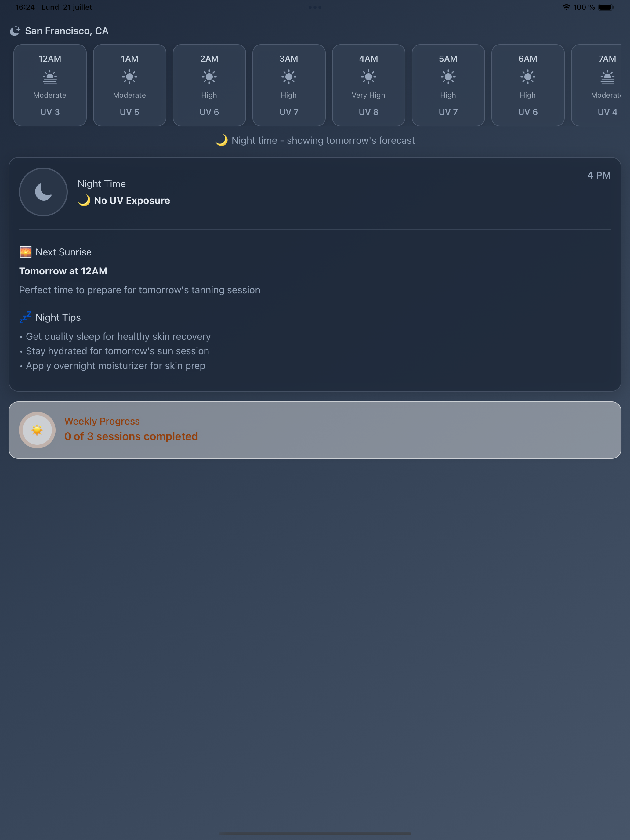The height and width of the screenshot is (840, 630).
Task: Tap the Wi-Fi status icon
Action: [566, 7]
